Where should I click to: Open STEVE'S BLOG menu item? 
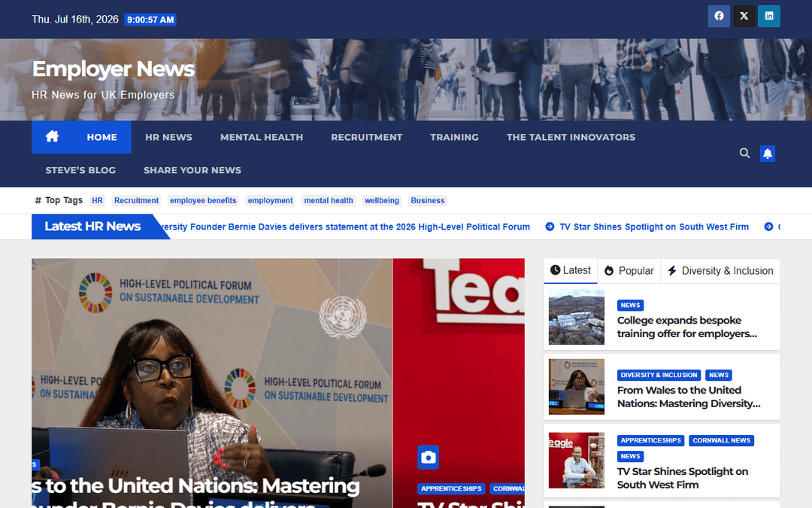pos(80,170)
